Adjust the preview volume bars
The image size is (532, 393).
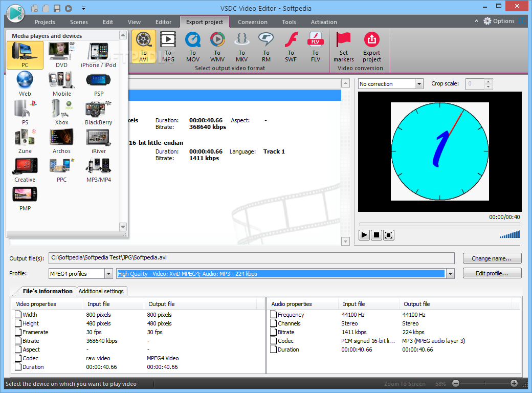pos(509,234)
